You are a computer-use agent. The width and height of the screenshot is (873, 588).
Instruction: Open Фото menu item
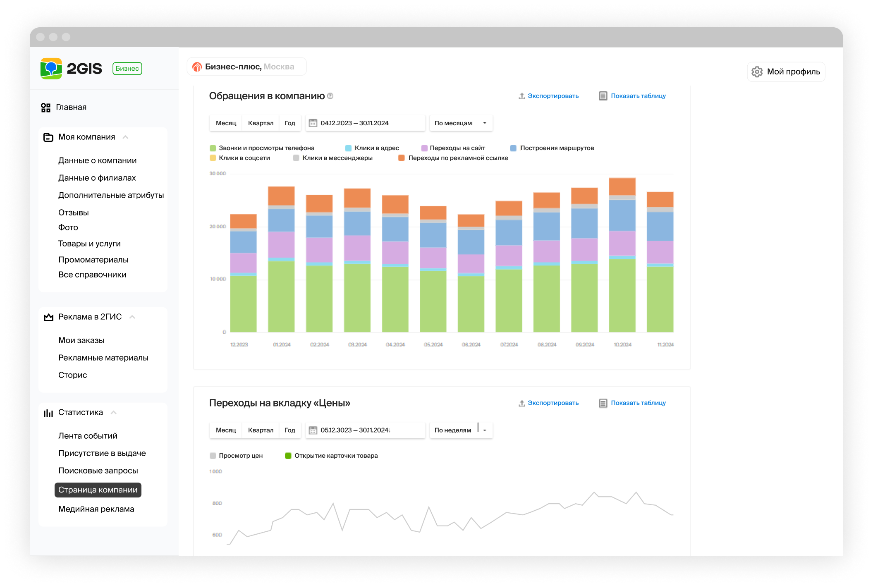68,228
